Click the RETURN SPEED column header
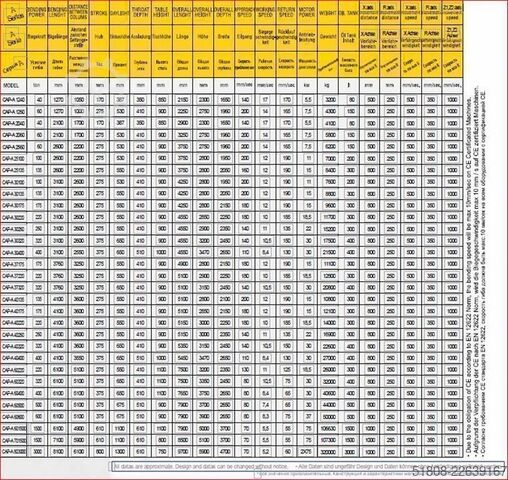Screen dimensions: 508x480 [286, 12]
